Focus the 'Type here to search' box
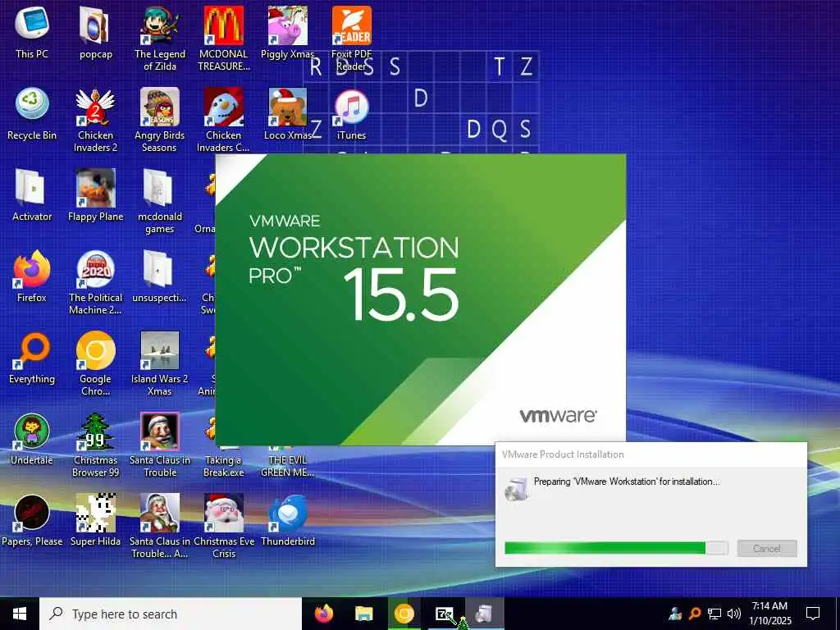 click(x=171, y=614)
